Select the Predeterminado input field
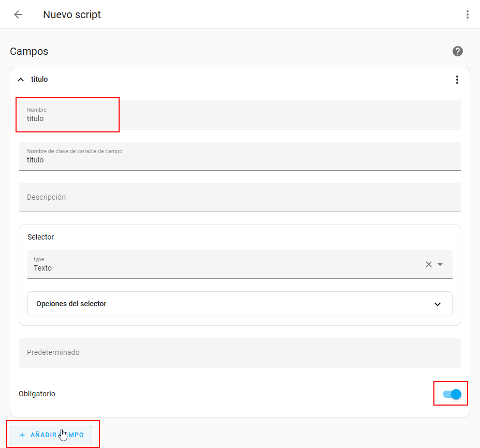480x448 pixels. 239,353
